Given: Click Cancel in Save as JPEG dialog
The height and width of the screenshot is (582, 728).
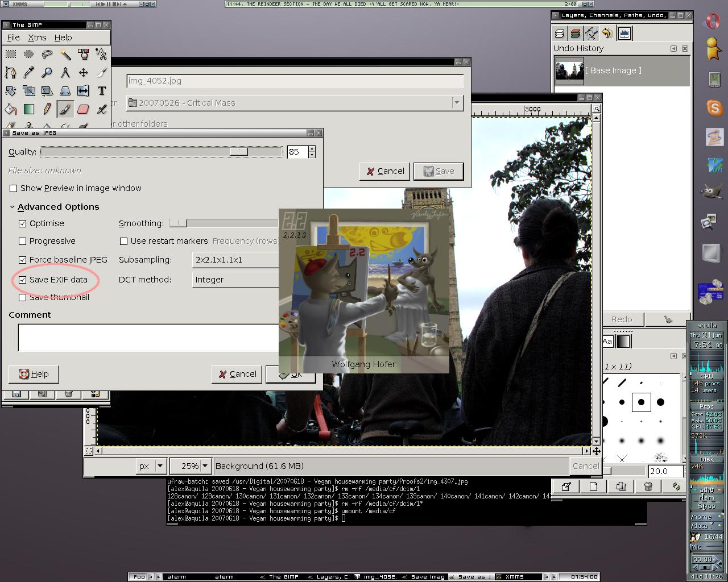Looking at the screenshot, I should pos(237,374).
